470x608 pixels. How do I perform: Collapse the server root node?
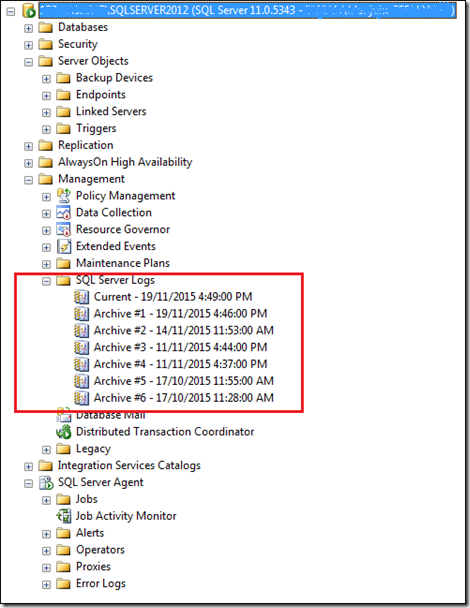coord(11,12)
